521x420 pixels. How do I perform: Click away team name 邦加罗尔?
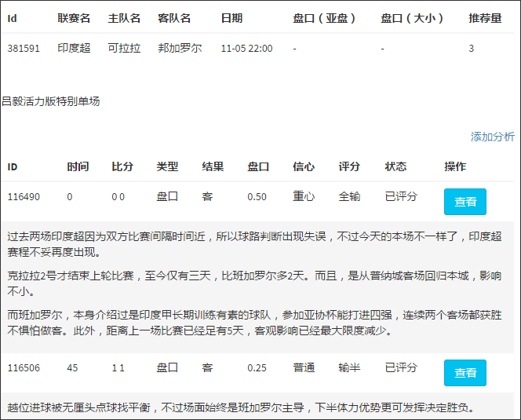point(180,48)
